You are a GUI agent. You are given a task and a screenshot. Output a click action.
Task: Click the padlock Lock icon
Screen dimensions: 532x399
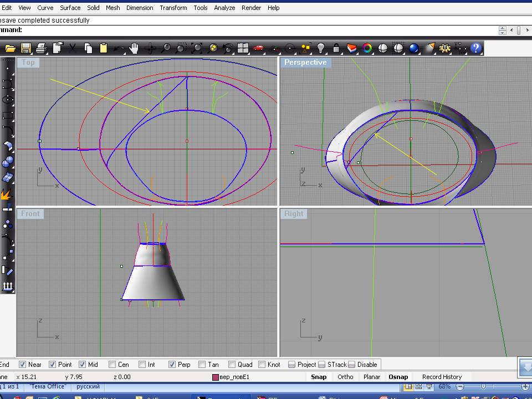[336, 48]
